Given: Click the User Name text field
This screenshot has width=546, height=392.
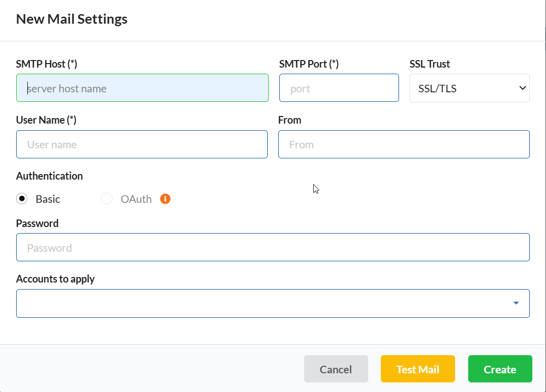Looking at the screenshot, I should (x=142, y=144).
